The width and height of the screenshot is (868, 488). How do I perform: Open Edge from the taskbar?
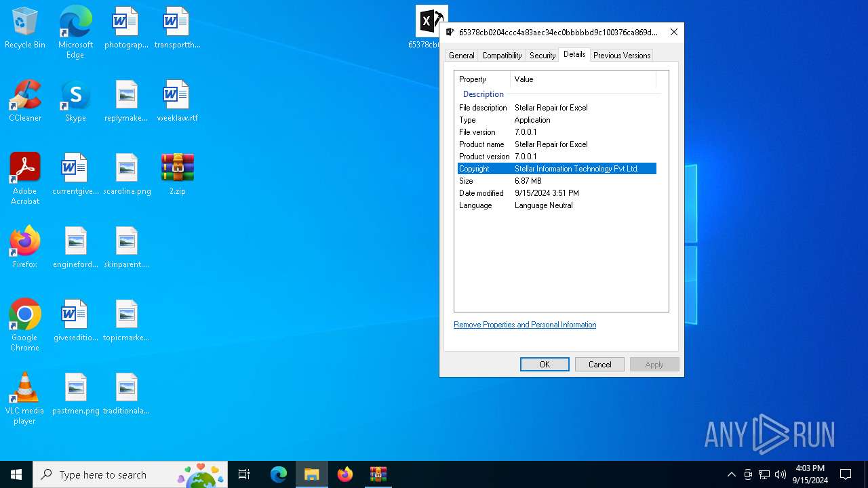click(x=279, y=474)
